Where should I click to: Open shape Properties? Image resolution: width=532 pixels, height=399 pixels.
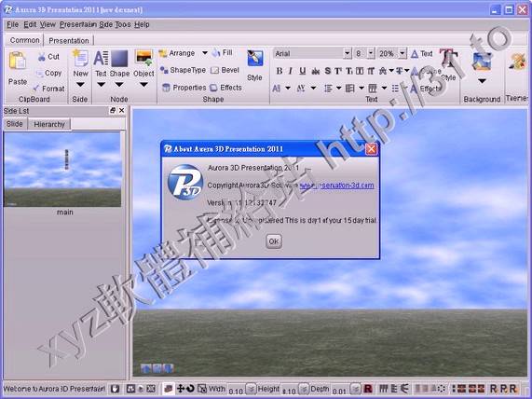pos(184,88)
